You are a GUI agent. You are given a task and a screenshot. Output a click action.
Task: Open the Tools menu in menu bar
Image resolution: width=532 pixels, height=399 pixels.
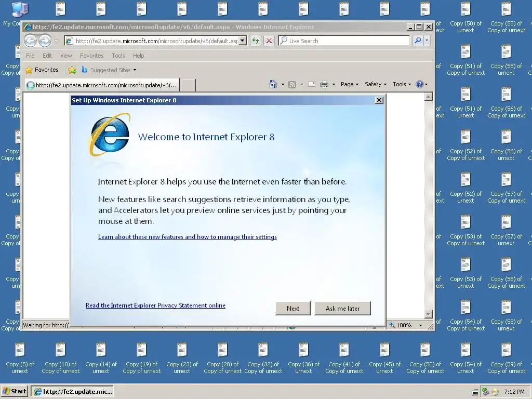coord(118,56)
